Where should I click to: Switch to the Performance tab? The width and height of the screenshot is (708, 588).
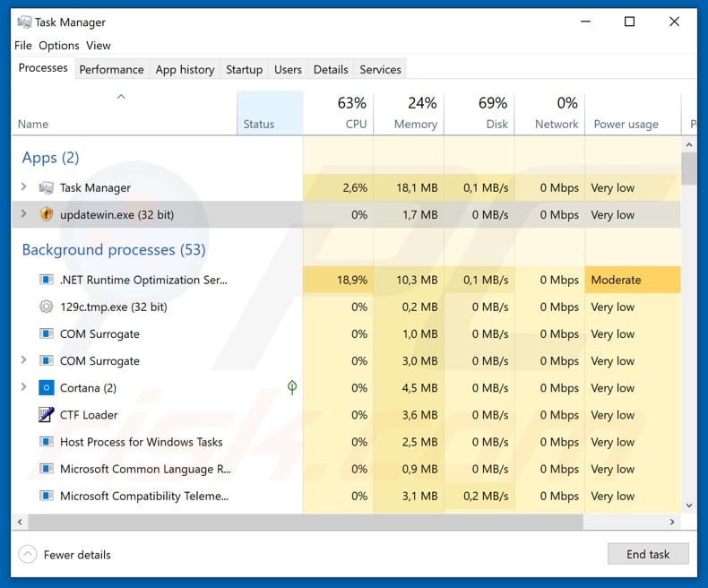tap(111, 69)
